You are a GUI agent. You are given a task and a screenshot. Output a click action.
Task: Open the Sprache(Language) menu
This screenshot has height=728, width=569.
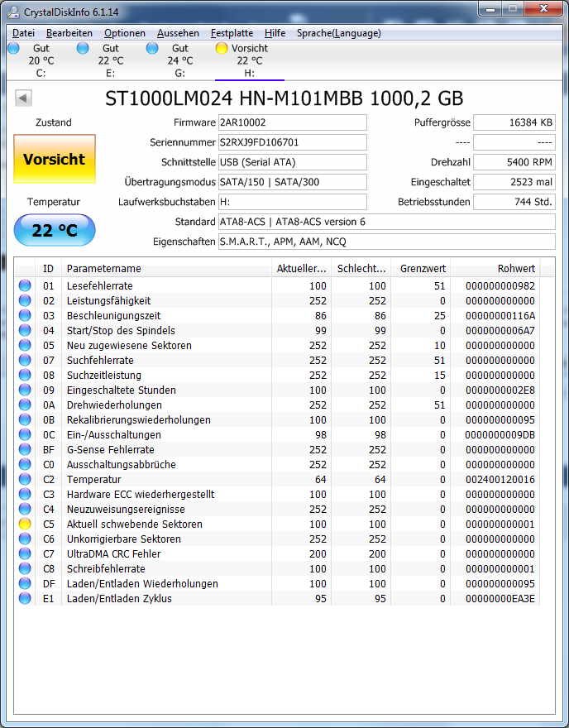(339, 33)
